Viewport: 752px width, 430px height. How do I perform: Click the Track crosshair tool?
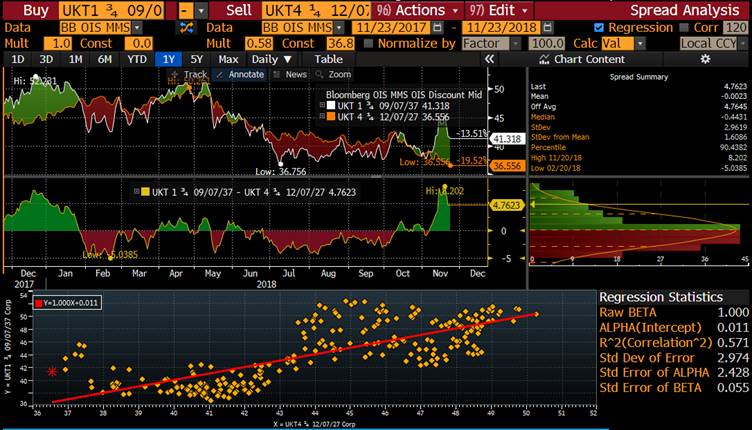195,74
